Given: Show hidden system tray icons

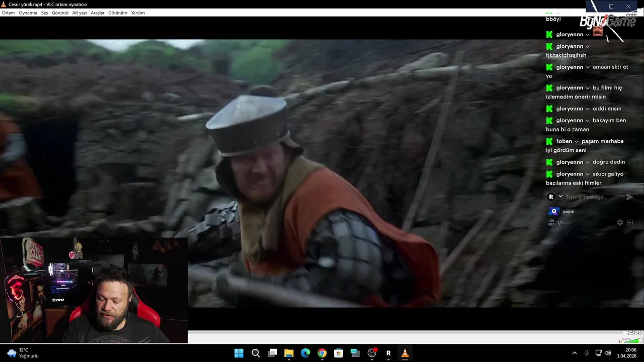Looking at the screenshot, I should [575, 353].
